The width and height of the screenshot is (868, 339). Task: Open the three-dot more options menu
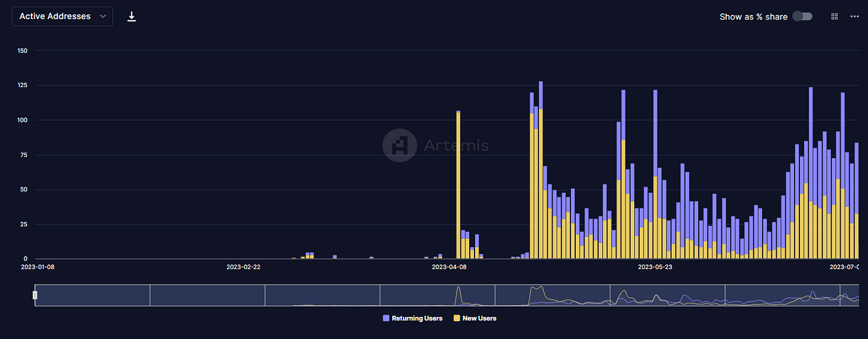[x=854, y=17]
